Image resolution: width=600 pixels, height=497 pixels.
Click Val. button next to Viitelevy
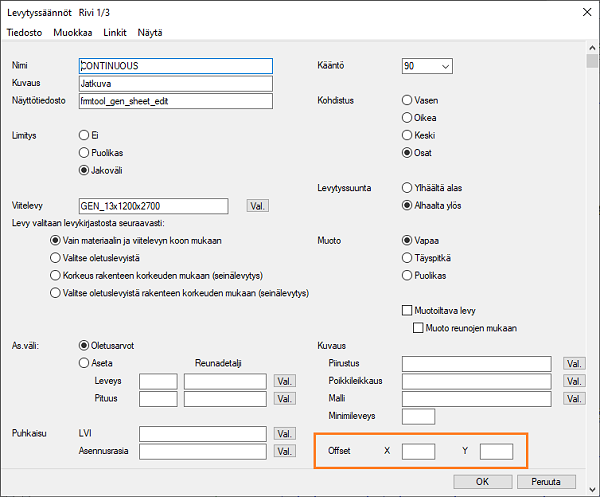(x=257, y=206)
